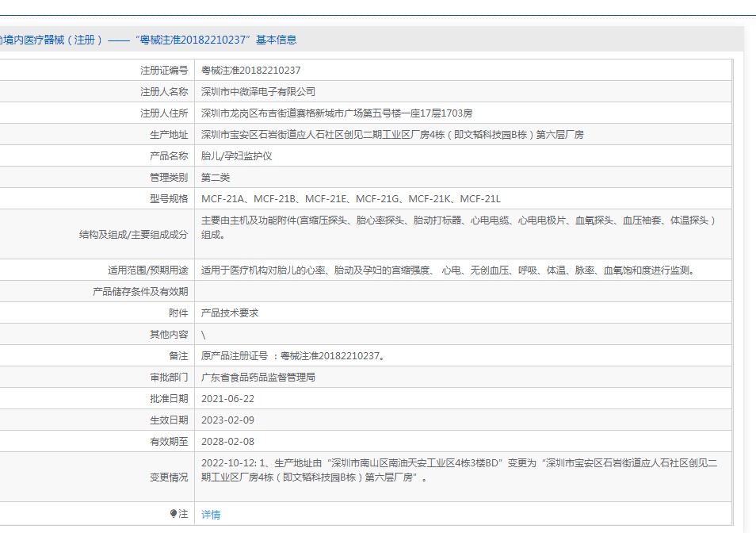The image size is (756, 533).
Task: Select the 适用范围/预期用途 label
Action: tap(147, 270)
